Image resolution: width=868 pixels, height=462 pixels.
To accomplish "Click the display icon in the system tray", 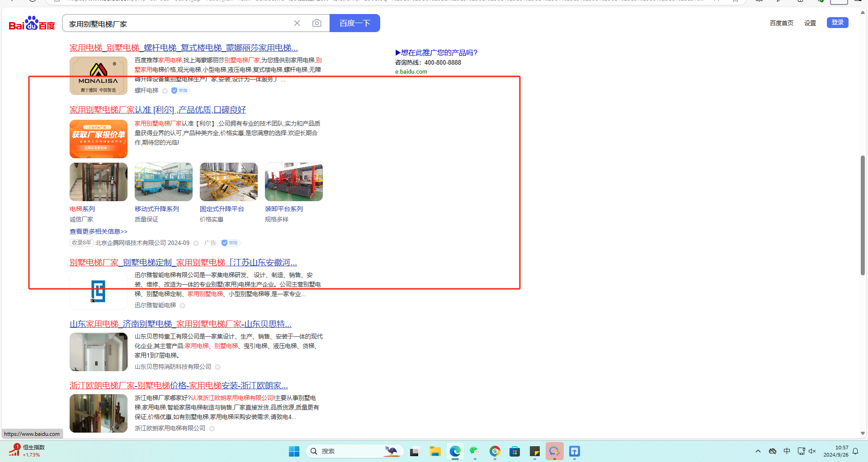I will (x=801, y=451).
